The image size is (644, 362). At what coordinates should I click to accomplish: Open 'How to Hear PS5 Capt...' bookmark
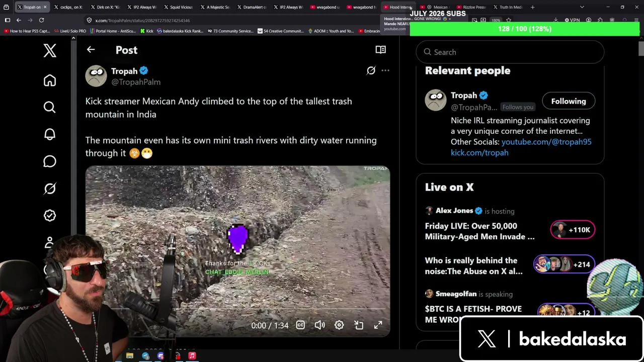coord(27,31)
